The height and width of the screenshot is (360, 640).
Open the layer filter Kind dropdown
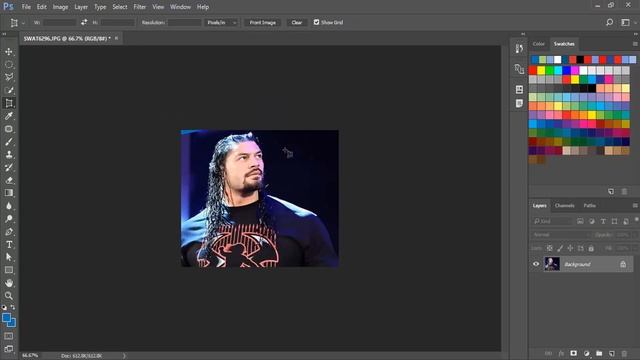[x=552, y=221]
